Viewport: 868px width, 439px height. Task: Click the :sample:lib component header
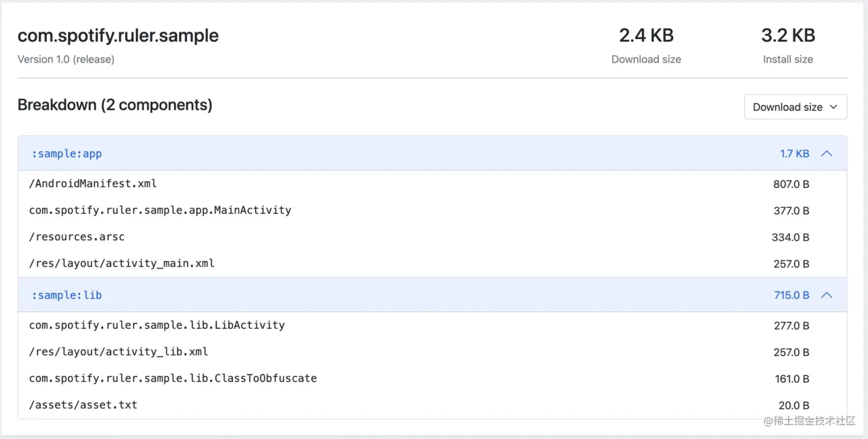[67, 295]
